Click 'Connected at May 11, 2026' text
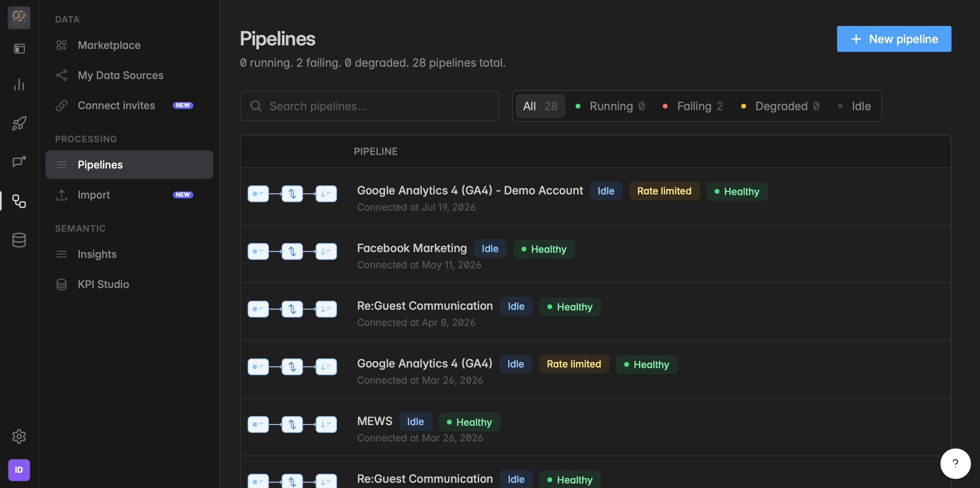Screen dimensions: 980x488 419,265
